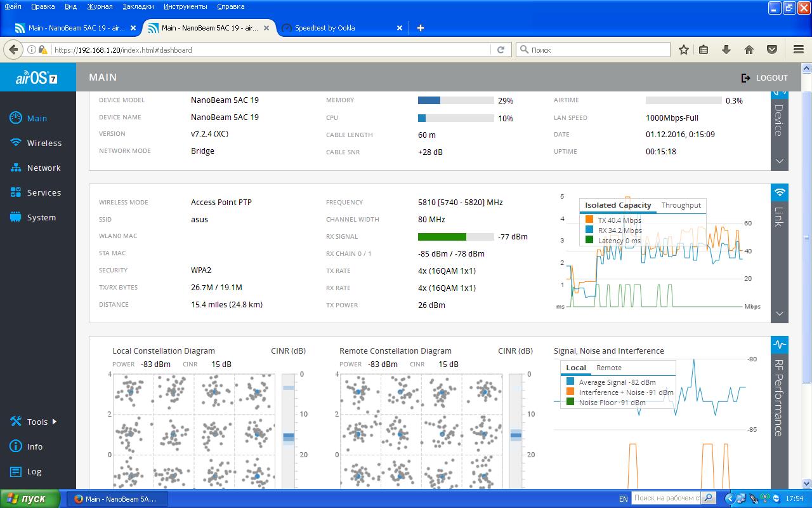The image size is (812, 508).
Task: Open the Pocket icon
Action: click(772, 50)
